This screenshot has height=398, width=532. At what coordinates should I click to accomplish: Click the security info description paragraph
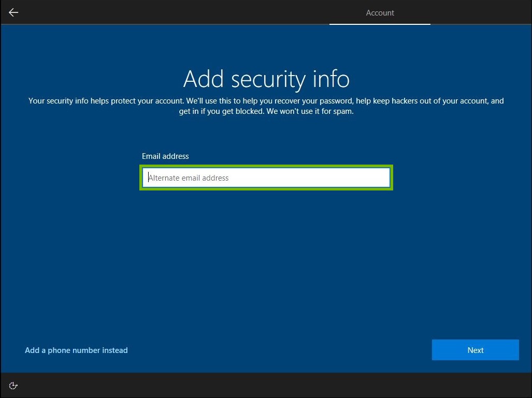266,106
